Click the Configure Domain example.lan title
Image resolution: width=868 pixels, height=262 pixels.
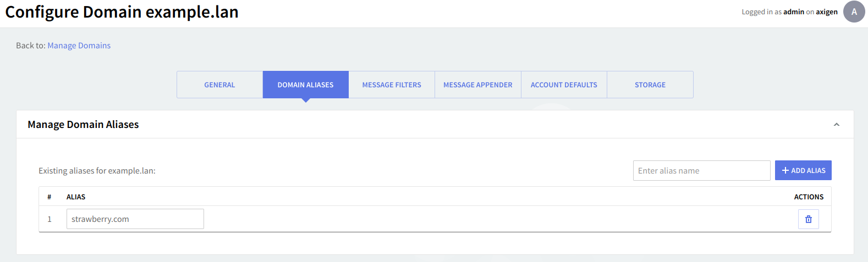[122, 12]
